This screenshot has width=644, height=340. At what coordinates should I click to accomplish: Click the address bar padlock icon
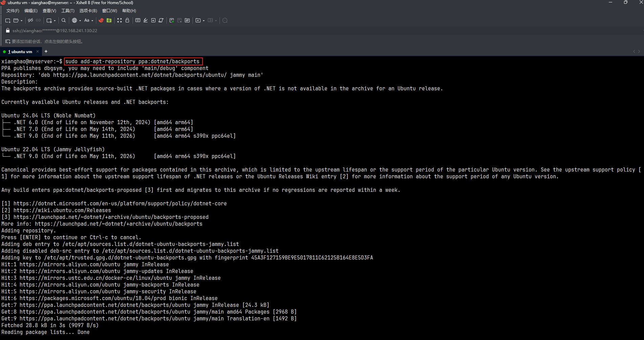(x=8, y=30)
